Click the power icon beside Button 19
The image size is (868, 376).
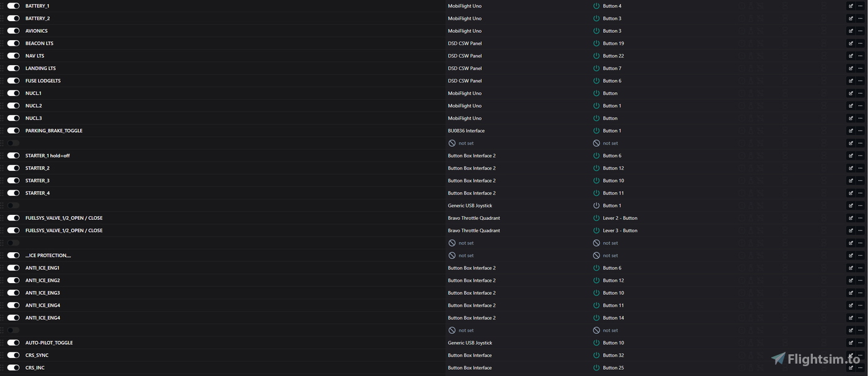(596, 43)
